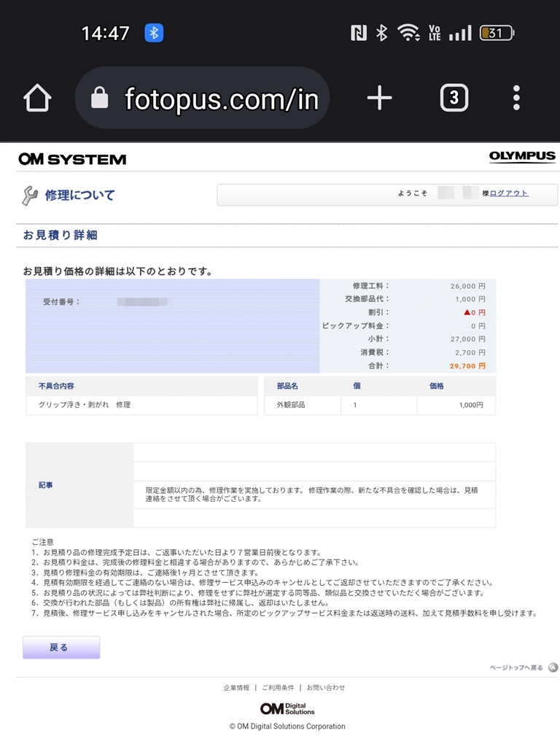Click the ログアウト link
Viewport: 560px width, 747px height.
(509, 193)
